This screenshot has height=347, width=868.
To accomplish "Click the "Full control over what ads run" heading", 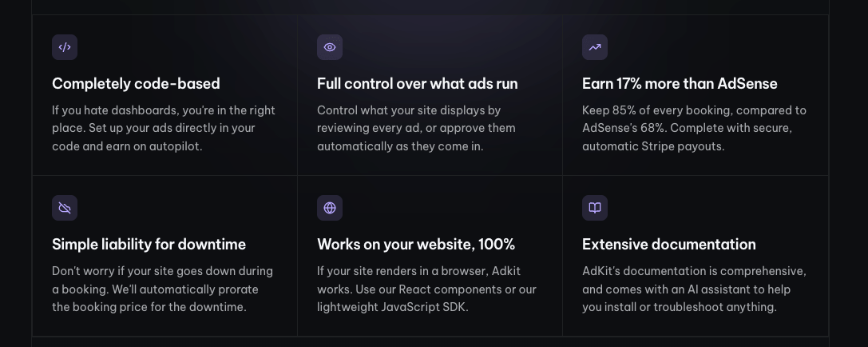I will [417, 84].
